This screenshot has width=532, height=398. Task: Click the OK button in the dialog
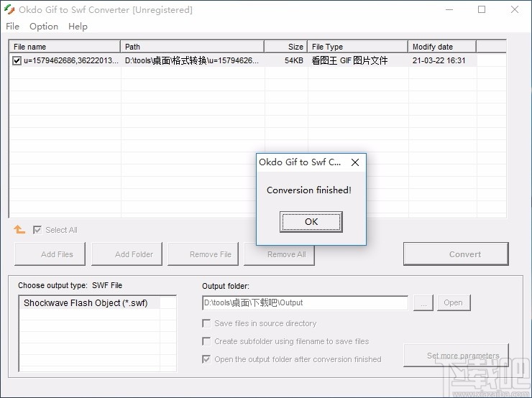pos(311,222)
